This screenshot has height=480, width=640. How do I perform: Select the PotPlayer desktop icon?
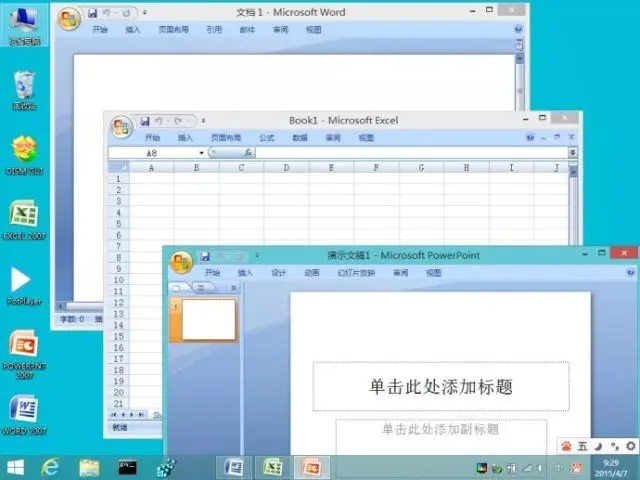click(24, 286)
